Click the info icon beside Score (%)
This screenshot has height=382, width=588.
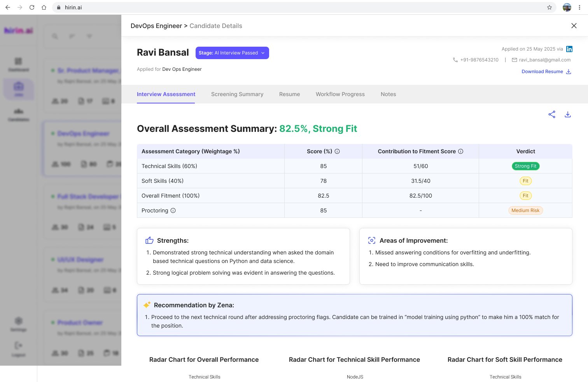[x=337, y=151]
